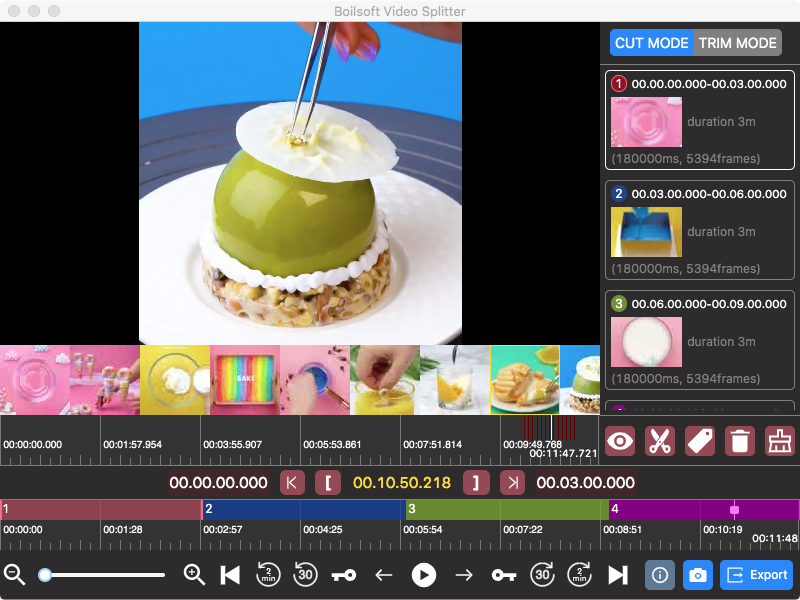Jump to segment start marker button
Screen dimensions: 800x600
tap(292, 483)
